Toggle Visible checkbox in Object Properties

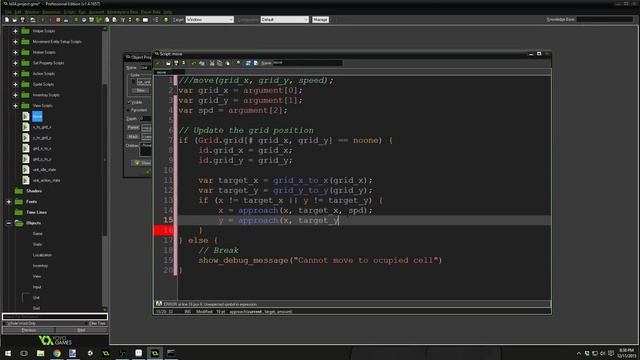(x=129, y=102)
